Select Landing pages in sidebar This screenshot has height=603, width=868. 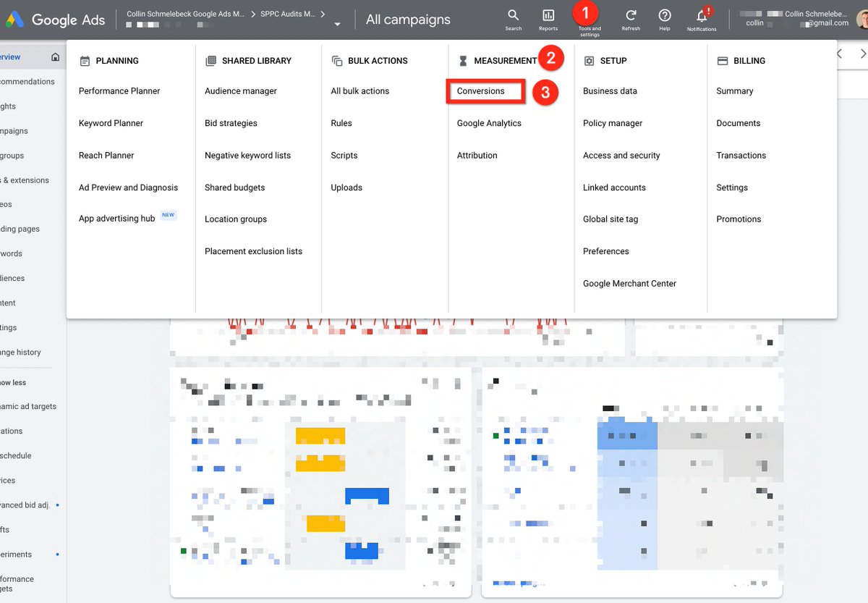coord(20,229)
